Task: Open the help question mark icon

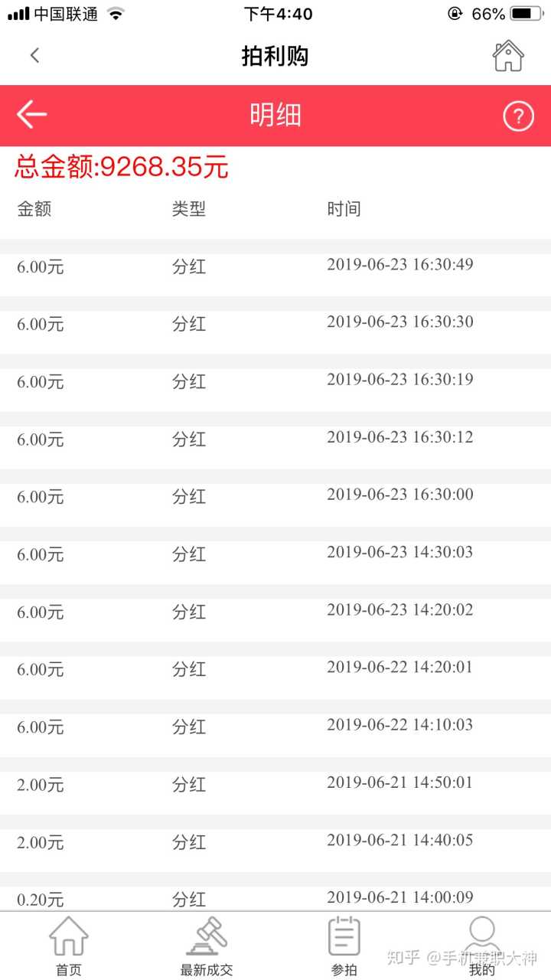Action: (518, 116)
